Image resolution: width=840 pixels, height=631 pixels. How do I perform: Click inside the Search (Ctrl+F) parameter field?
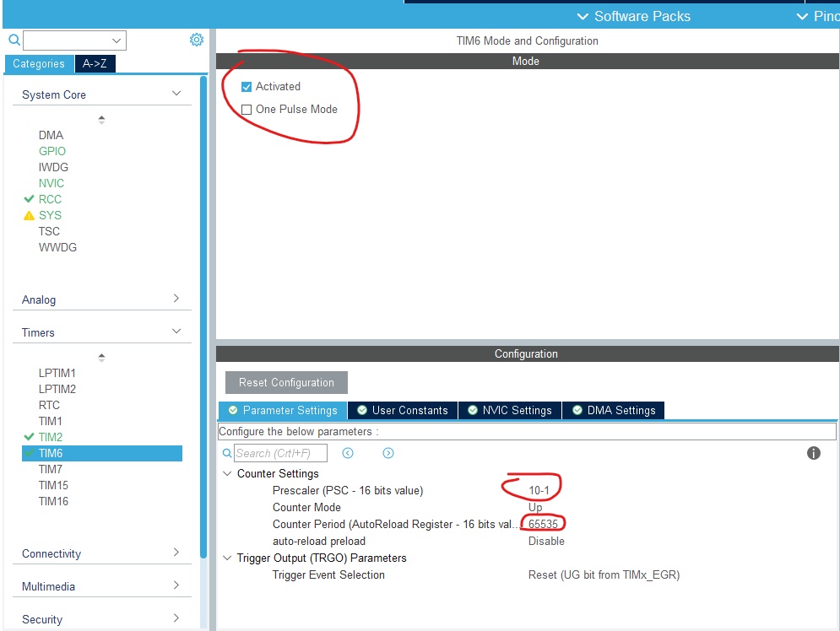pos(279,453)
